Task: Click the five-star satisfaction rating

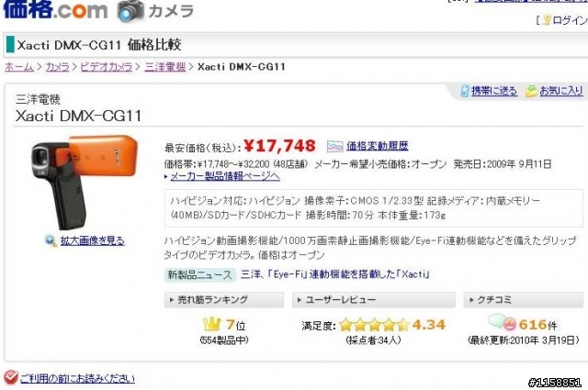Action: 374,325
